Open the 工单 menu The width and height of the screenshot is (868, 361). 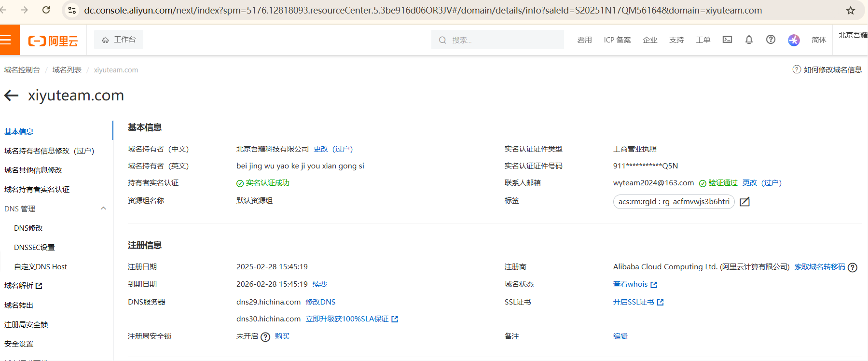(703, 40)
